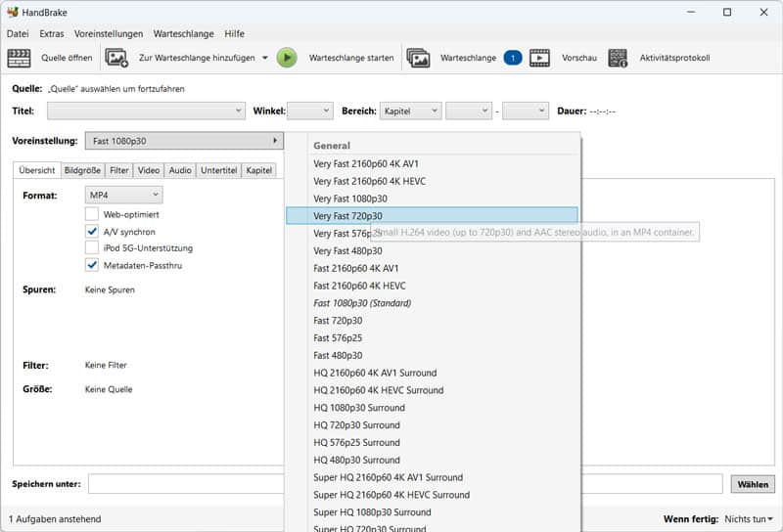
Task: Select HQ 2160p60 4K AV1 Surround preset
Action: click(432, 373)
